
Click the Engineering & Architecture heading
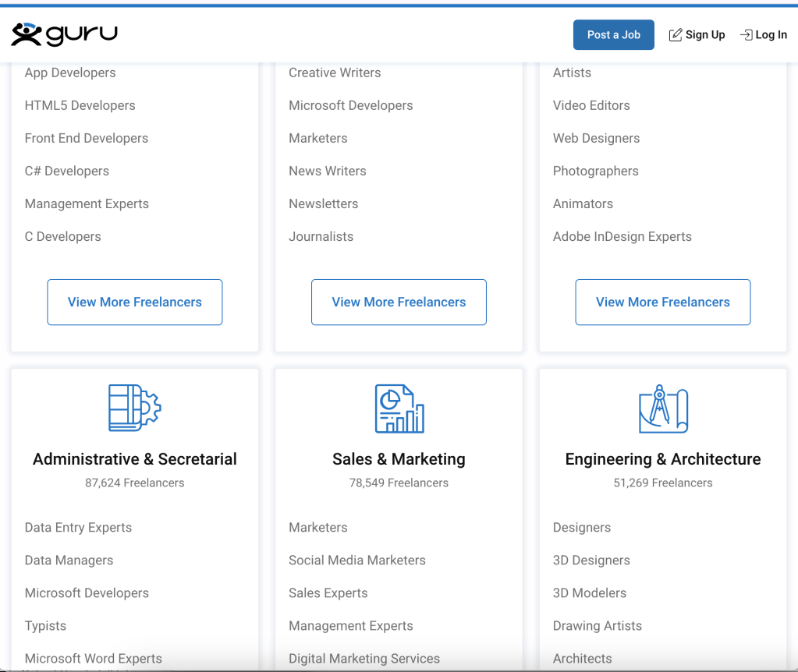[x=662, y=459]
